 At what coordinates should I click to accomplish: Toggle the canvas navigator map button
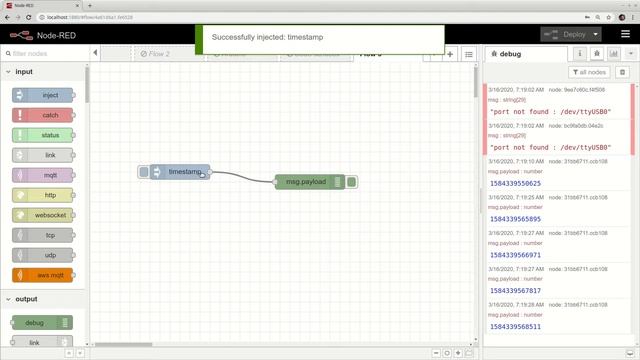pyautogui.click(x=469, y=353)
